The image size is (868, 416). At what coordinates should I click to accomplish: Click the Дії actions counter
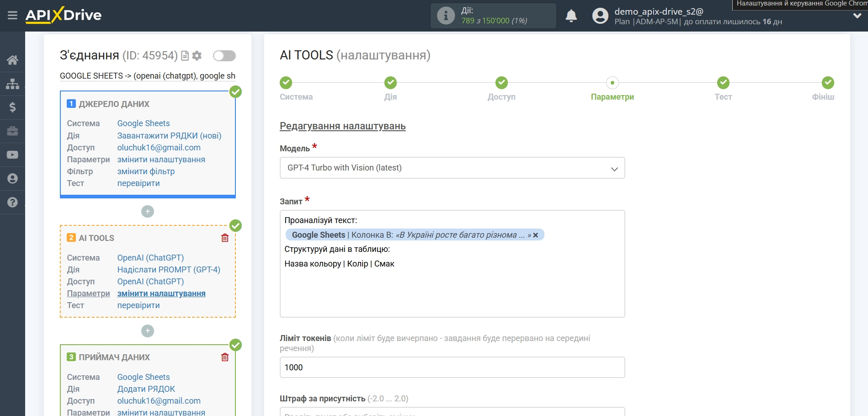coord(494,16)
